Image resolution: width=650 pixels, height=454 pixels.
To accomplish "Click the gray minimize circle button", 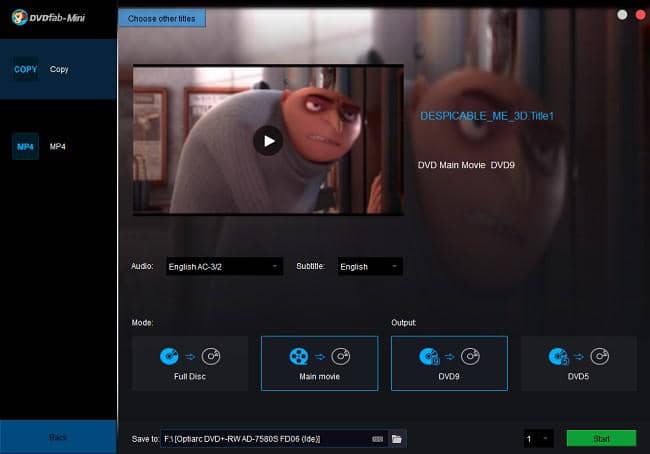I will (x=622, y=15).
